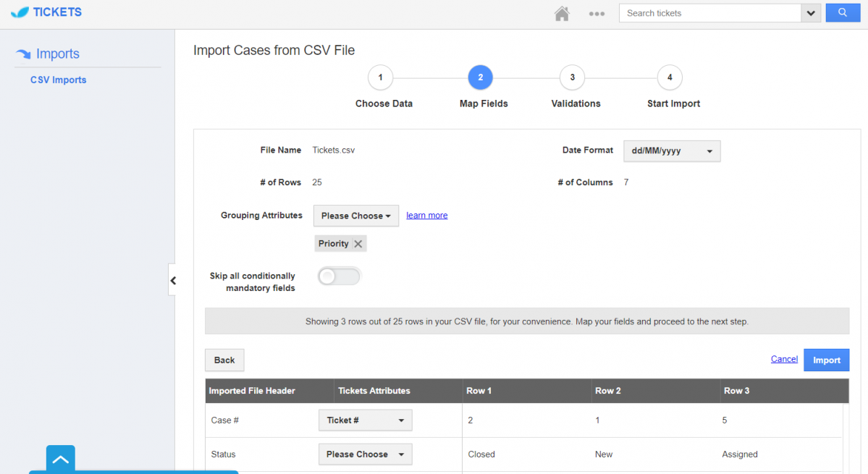
Task: Open the three-dots more options menu
Action: [x=597, y=13]
